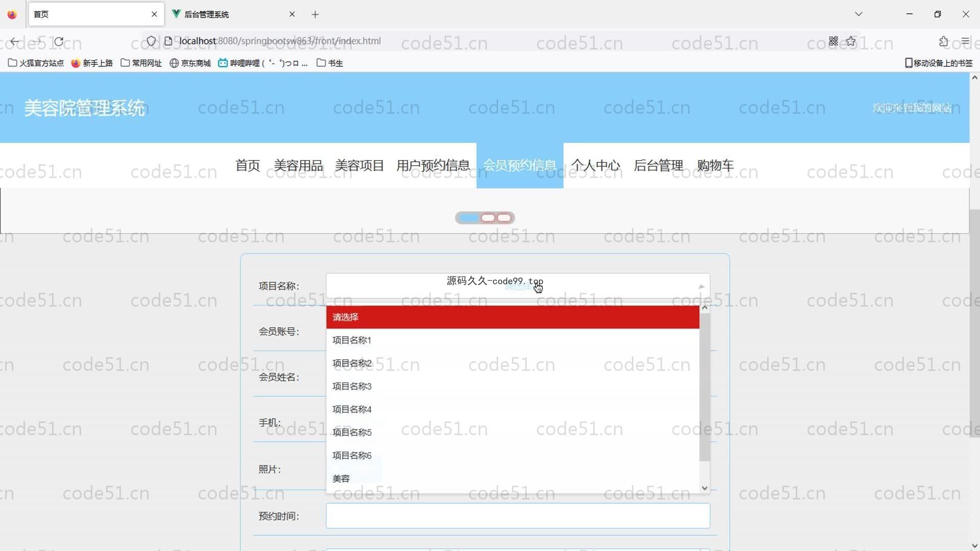Click the bookmark star icon

click(851, 41)
